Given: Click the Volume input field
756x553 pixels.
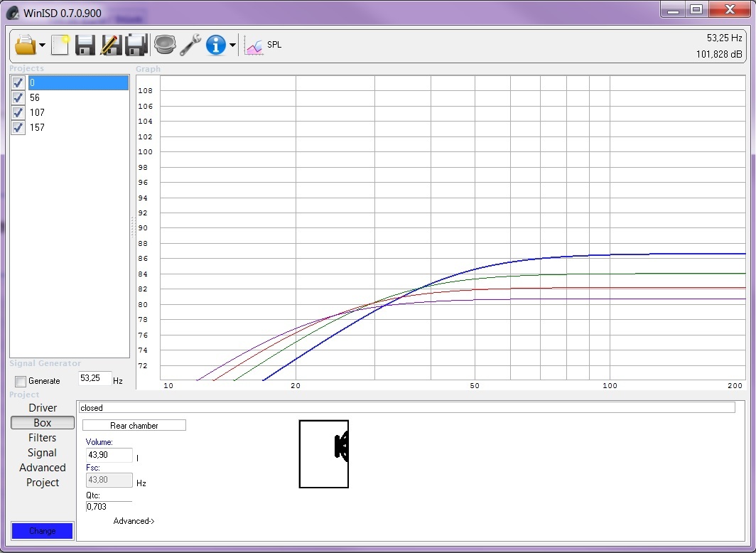Looking at the screenshot, I should coord(109,455).
